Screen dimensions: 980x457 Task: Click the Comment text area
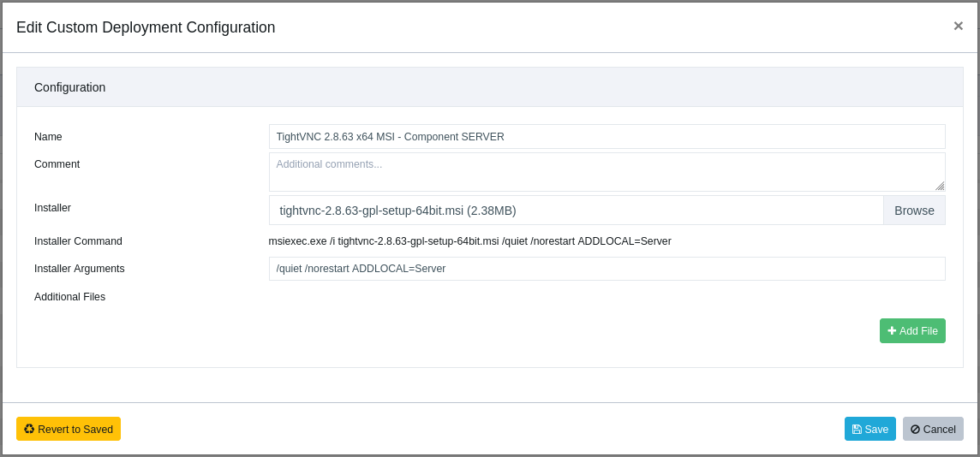coord(607,172)
